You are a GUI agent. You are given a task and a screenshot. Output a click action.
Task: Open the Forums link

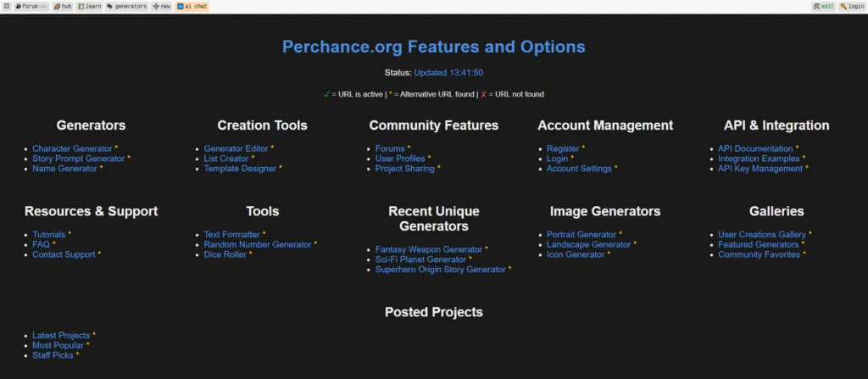coord(390,148)
